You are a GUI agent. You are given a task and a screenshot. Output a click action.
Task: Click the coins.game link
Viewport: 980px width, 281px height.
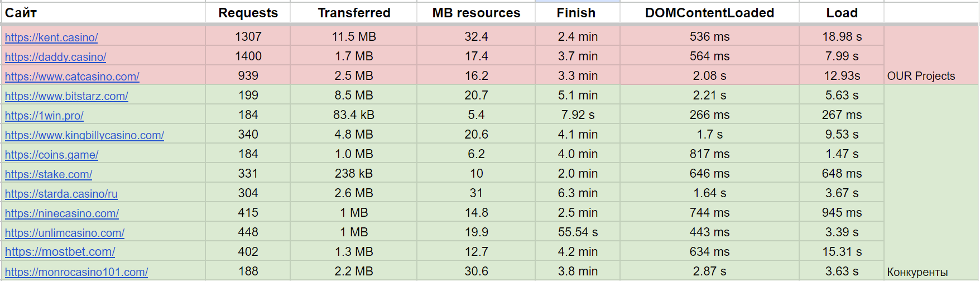pos(51,155)
